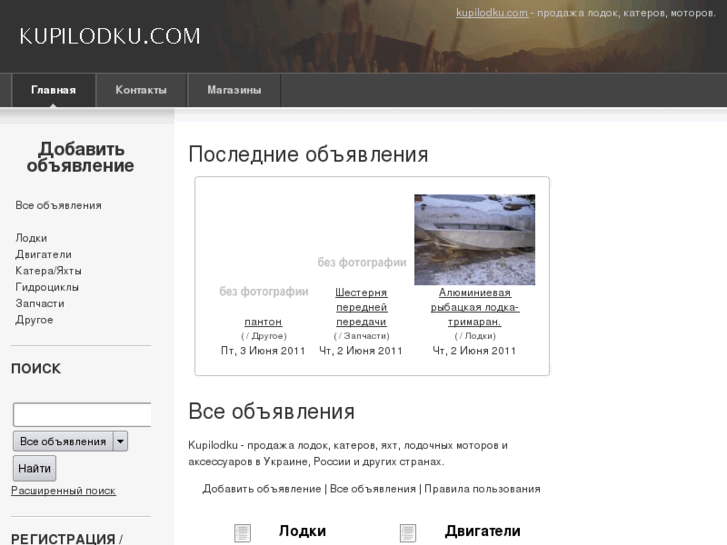727x545 pixels.
Task: Open Гидроциклы sidebar category
Action: [x=47, y=287]
